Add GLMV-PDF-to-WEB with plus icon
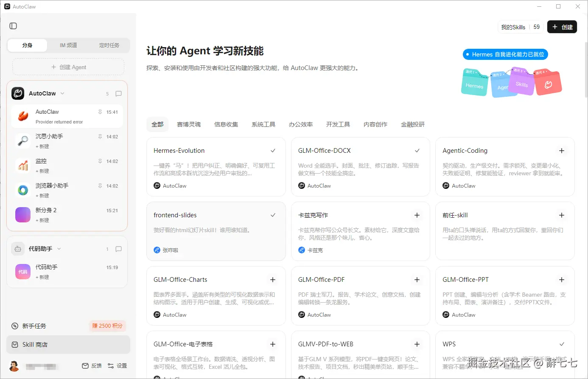Viewport: 588px width, 379px height. 417,344
